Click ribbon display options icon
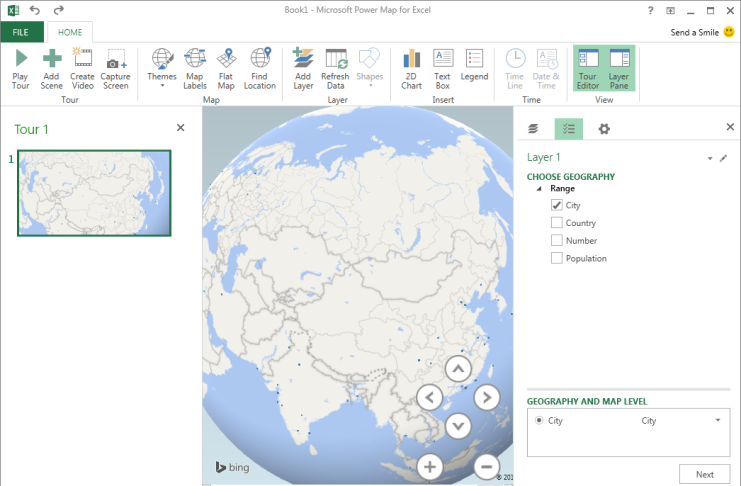This screenshot has height=486, width=741. (670, 10)
